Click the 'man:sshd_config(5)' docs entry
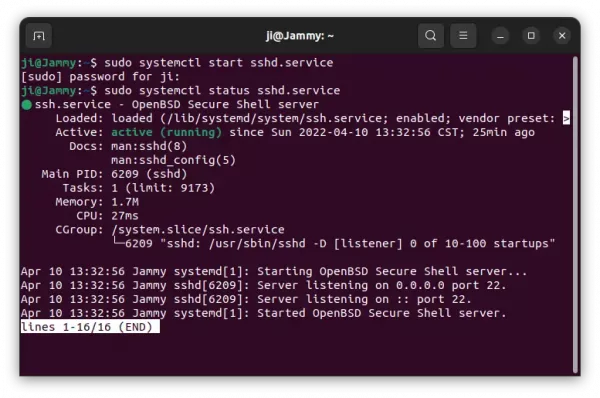This screenshot has height=398, width=600. (173, 160)
